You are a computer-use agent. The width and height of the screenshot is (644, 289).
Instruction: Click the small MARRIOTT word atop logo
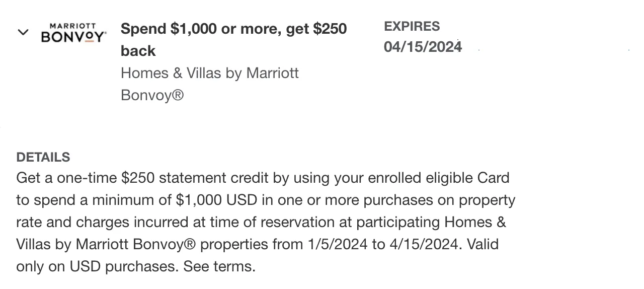[73, 25]
